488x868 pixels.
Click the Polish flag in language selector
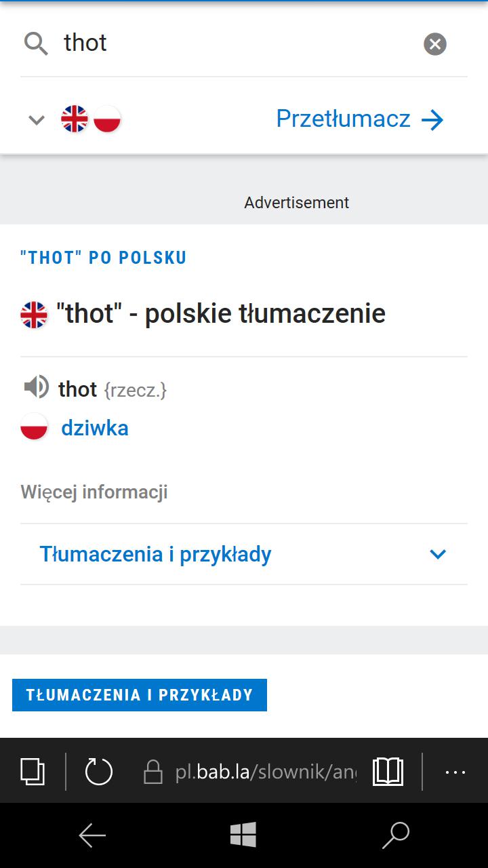tap(107, 119)
